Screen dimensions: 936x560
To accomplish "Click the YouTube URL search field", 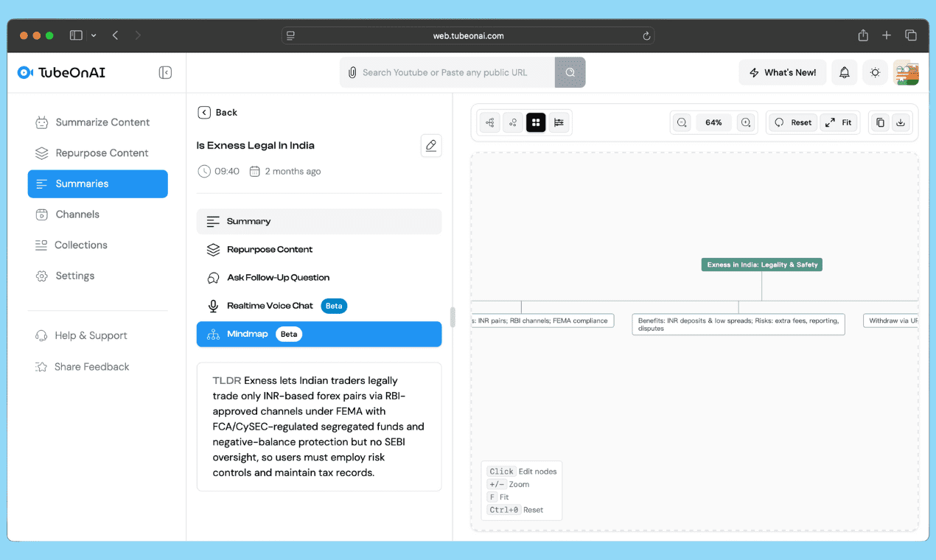I will pos(453,72).
